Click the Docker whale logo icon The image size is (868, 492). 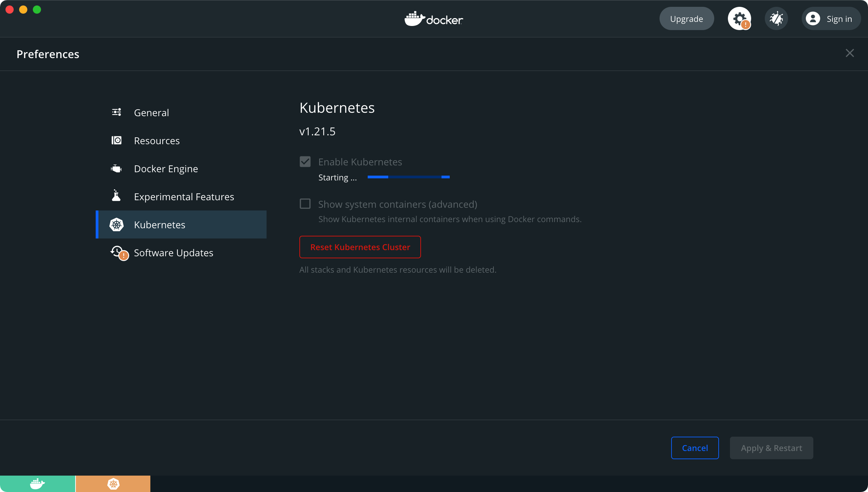pos(414,18)
